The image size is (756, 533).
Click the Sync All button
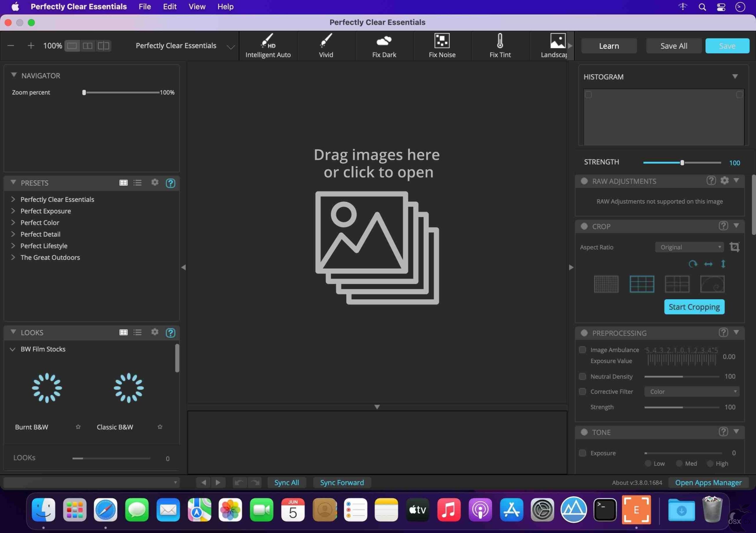coord(286,483)
